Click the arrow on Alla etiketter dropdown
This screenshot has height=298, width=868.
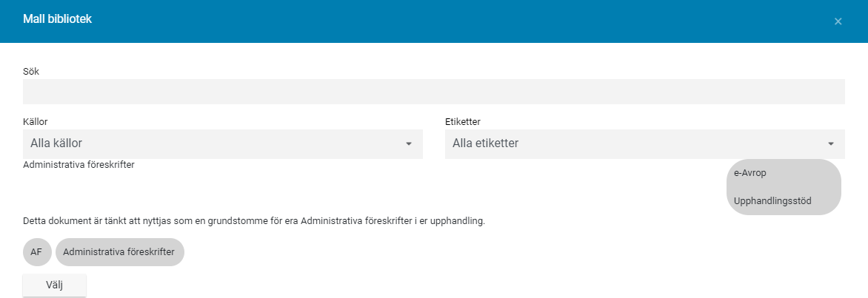pos(831,143)
